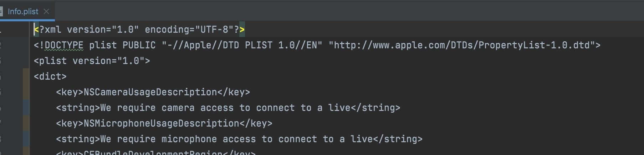Click the xml version "1.0" attribute

125,30
